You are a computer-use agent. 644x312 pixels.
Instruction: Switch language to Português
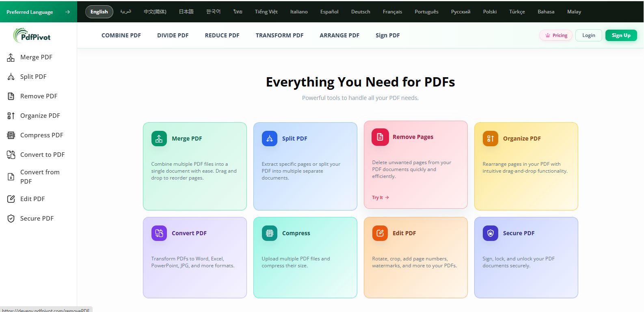[x=426, y=12]
